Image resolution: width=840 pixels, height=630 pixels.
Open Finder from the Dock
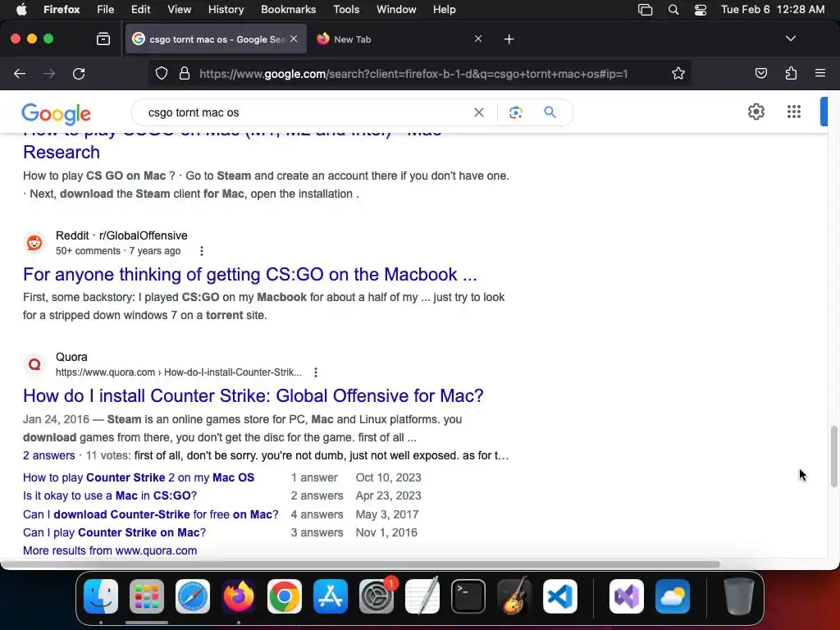click(x=101, y=596)
